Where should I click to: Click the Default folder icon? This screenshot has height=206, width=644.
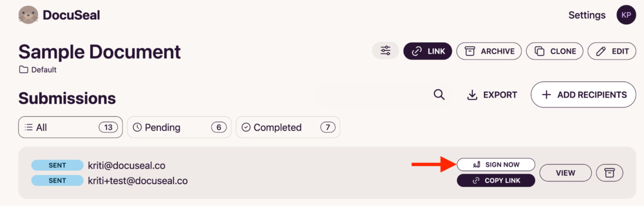[x=23, y=70]
